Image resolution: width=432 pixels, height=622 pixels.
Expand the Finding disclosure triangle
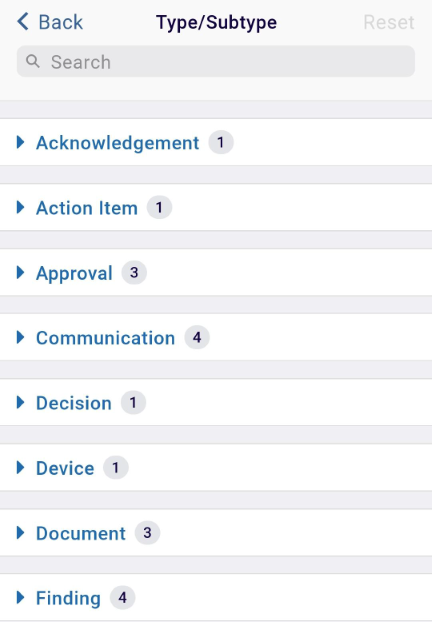click(x=20, y=598)
